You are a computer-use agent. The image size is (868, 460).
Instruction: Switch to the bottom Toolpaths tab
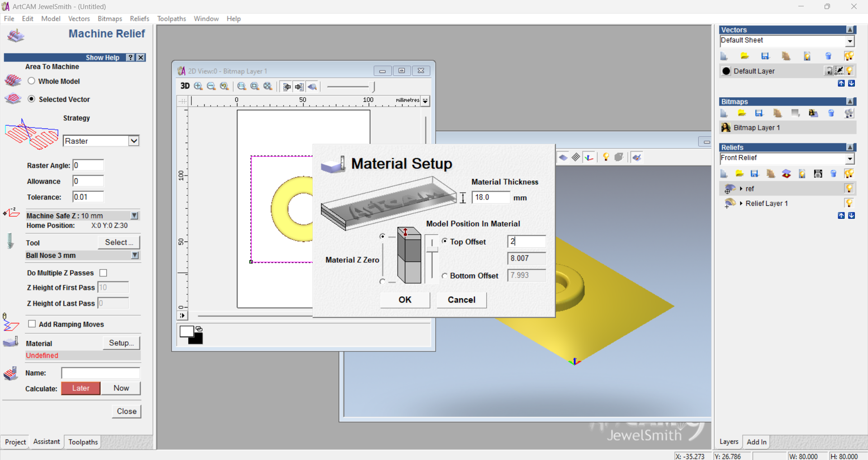coord(83,442)
